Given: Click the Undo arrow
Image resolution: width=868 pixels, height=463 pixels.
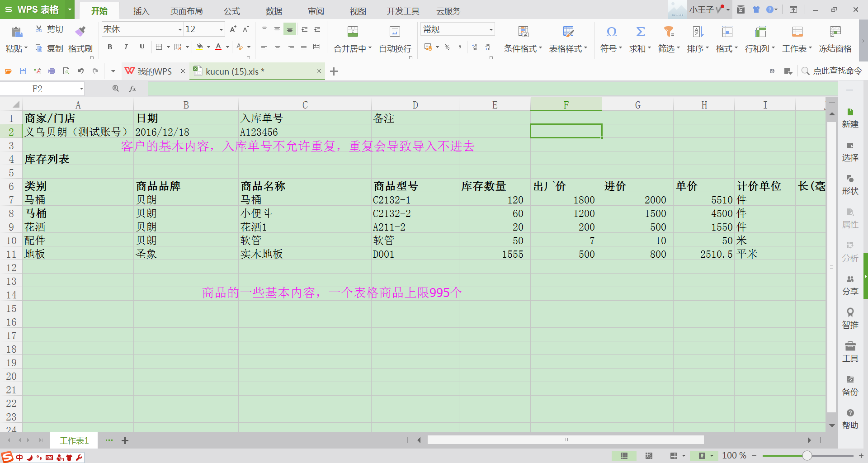Looking at the screenshot, I should [81, 71].
